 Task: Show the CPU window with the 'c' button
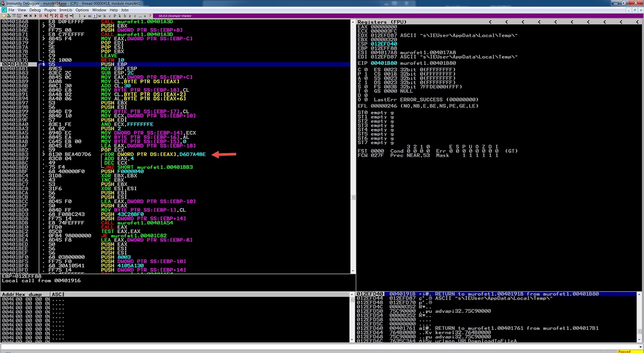[x=110, y=16]
